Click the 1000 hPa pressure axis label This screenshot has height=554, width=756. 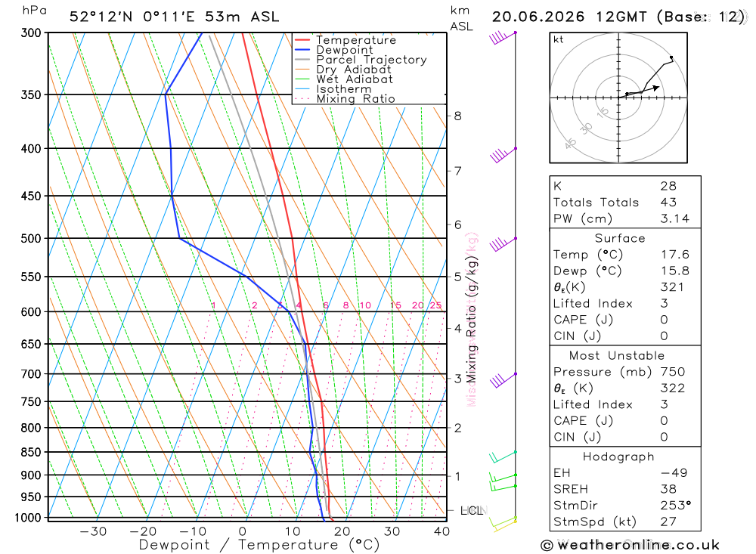coord(28,518)
